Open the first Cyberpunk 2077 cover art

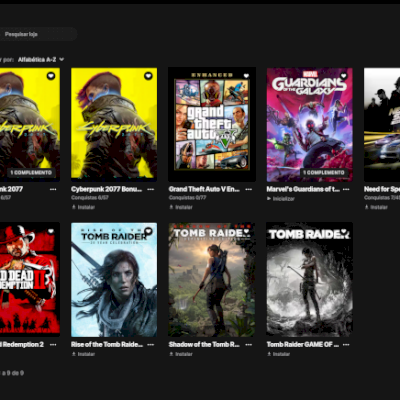[30, 125]
